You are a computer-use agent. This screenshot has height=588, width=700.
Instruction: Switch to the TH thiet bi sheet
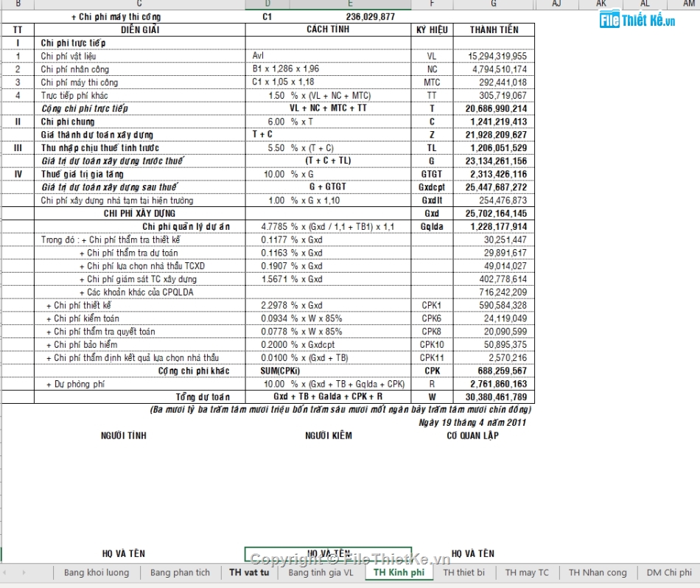pyautogui.click(x=463, y=573)
